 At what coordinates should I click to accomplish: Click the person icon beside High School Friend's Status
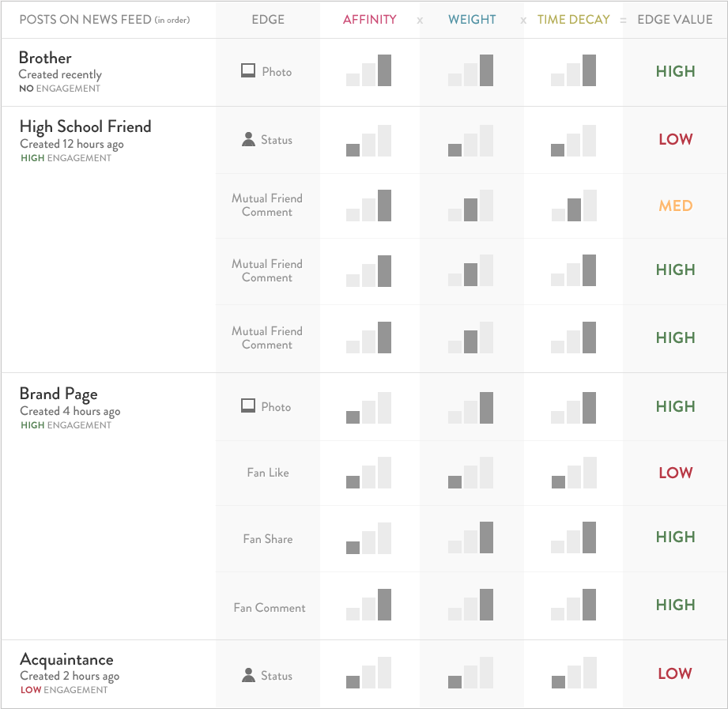[x=248, y=140]
